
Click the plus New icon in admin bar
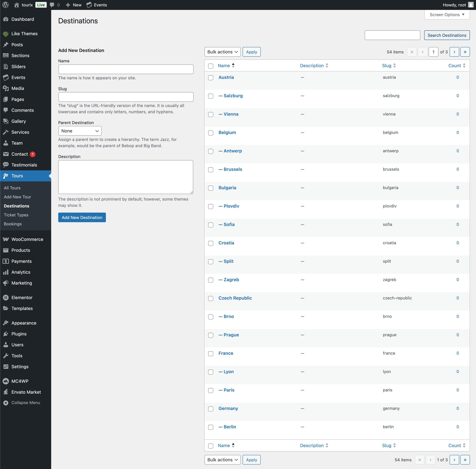click(68, 5)
